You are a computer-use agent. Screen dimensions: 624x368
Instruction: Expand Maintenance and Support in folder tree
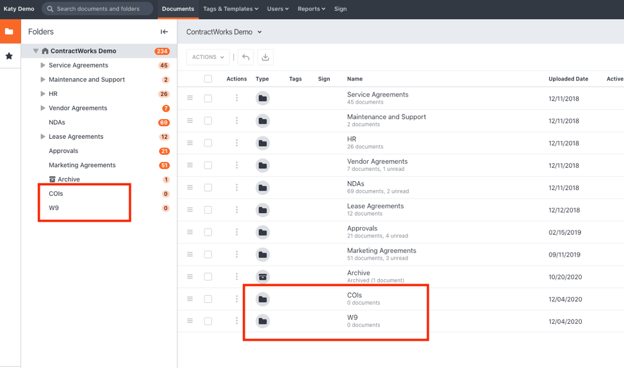point(43,80)
